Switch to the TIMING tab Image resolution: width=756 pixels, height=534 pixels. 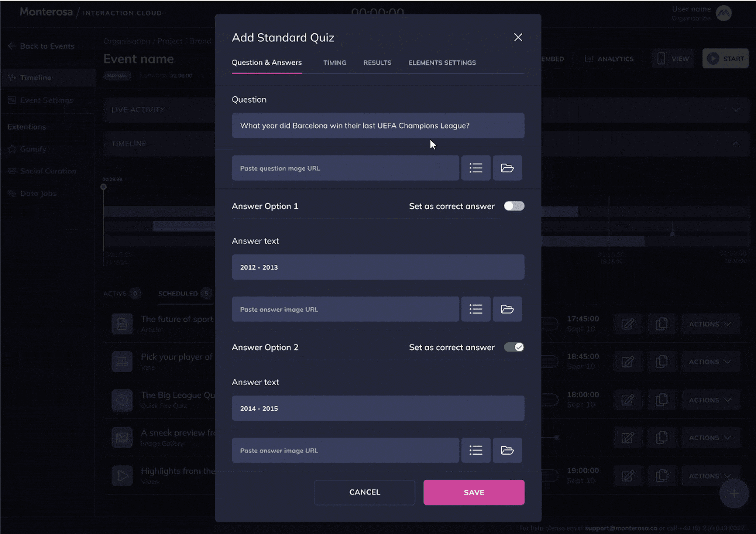[334, 63]
